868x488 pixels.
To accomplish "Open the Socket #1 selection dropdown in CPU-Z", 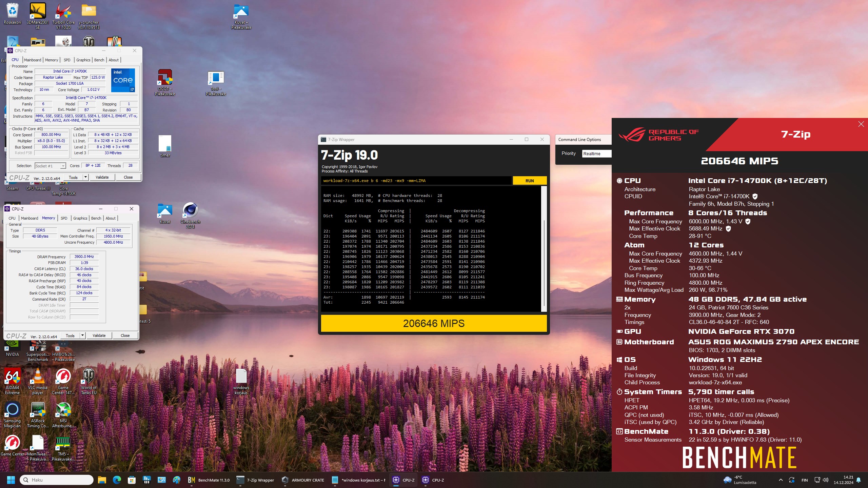I will 50,166.
